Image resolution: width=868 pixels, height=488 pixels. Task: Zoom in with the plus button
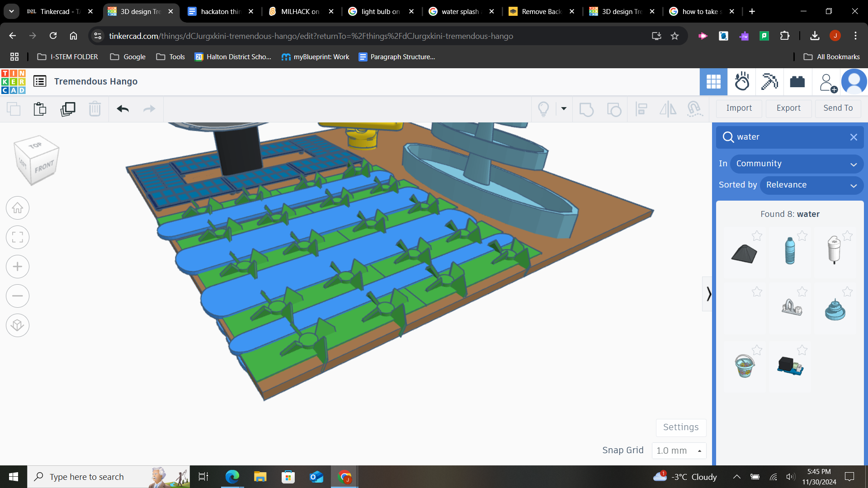18,267
